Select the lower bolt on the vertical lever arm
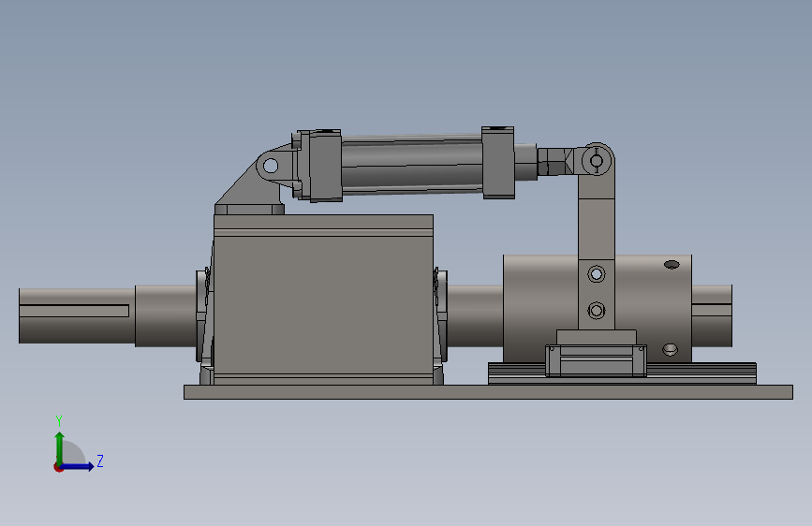812x526 pixels. tap(596, 311)
